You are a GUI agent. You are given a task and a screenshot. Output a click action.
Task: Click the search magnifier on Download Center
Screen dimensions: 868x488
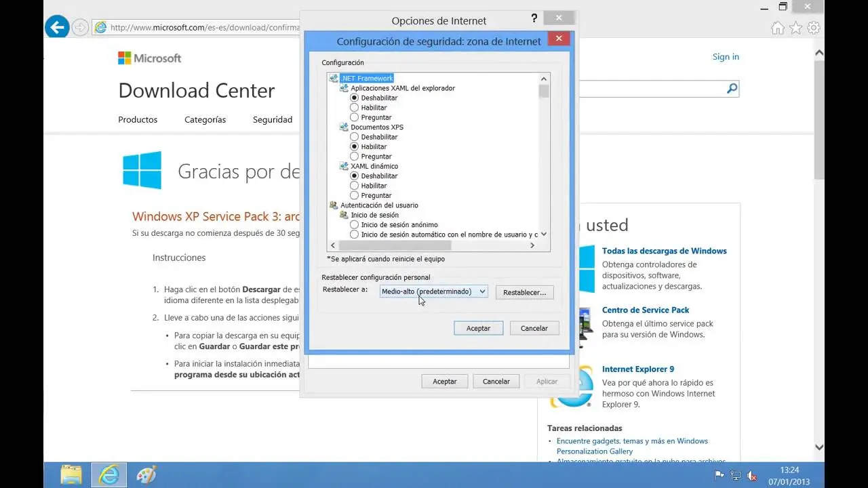(732, 89)
